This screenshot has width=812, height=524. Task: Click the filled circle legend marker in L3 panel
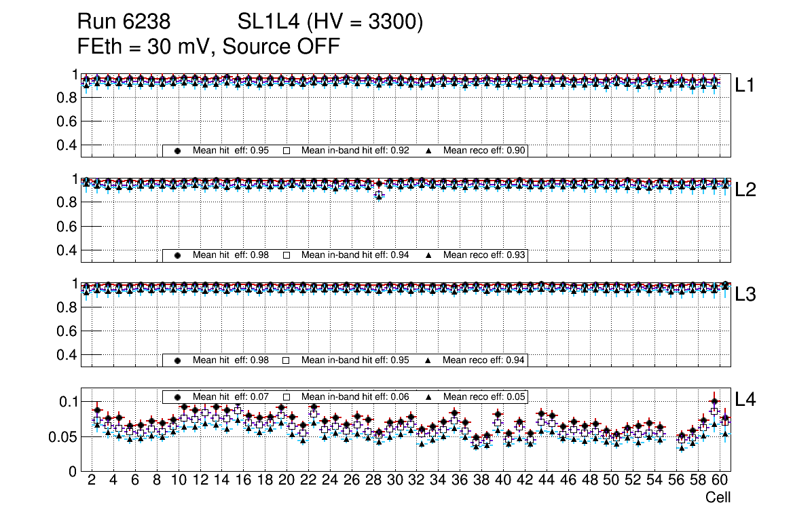178,360
